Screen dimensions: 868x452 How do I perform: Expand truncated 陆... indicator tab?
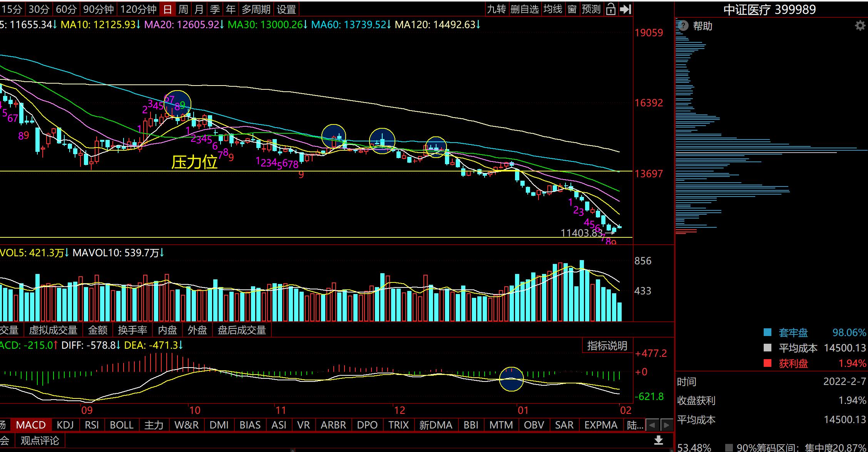(x=635, y=425)
